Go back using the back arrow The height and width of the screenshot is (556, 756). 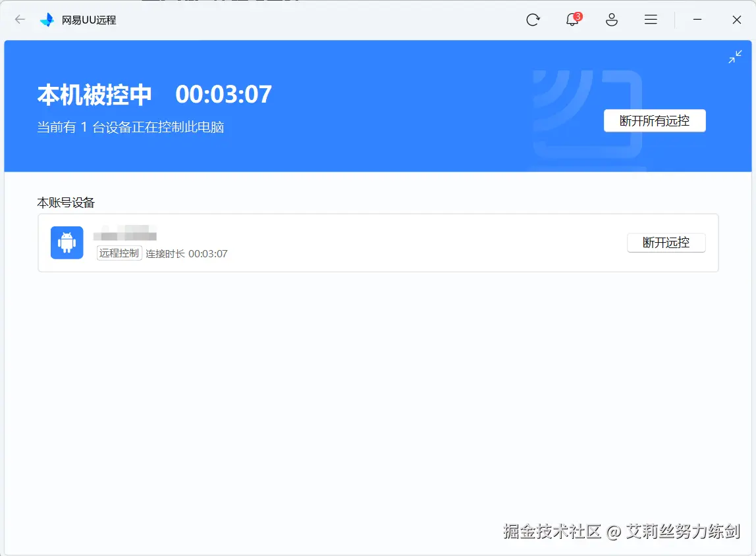(x=20, y=19)
